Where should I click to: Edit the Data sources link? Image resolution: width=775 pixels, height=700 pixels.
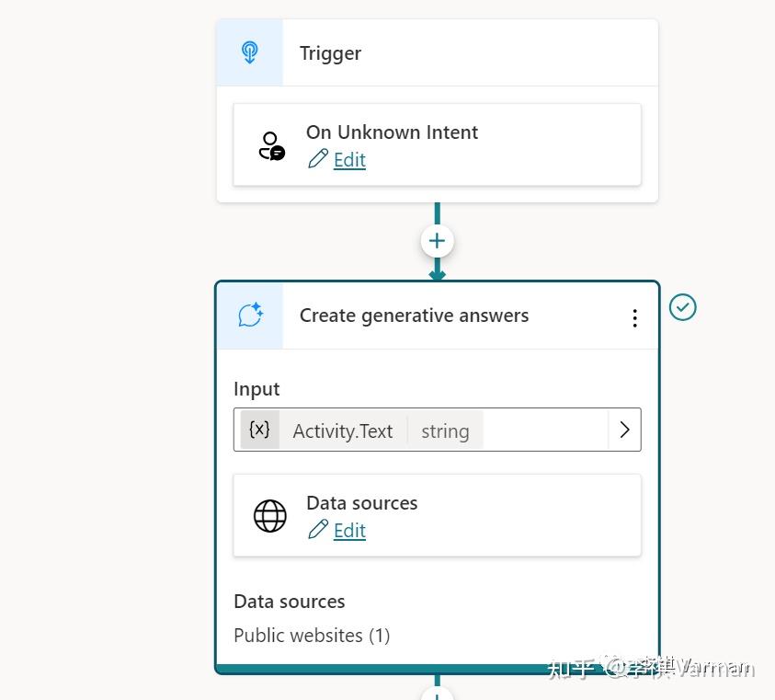pyautogui.click(x=348, y=531)
